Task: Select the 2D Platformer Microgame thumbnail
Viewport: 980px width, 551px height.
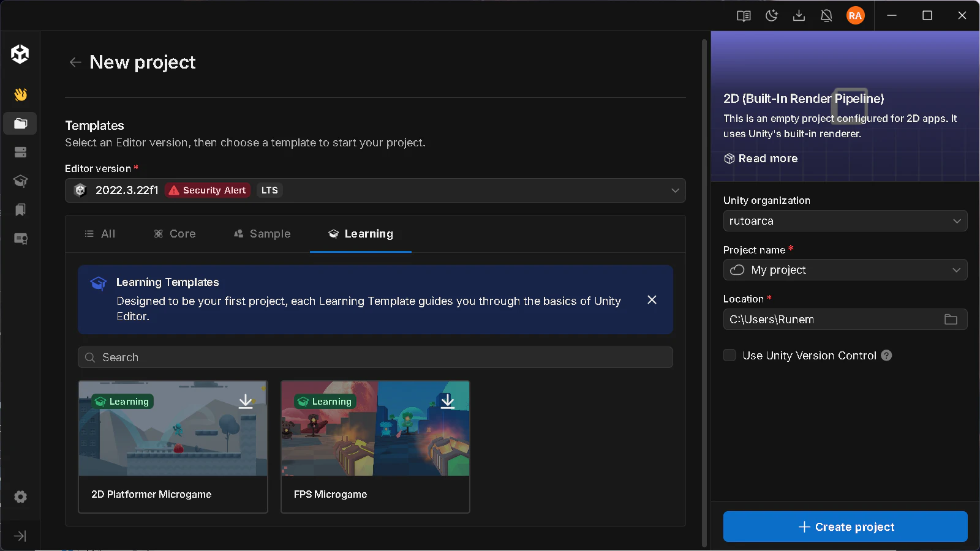Action: point(173,429)
